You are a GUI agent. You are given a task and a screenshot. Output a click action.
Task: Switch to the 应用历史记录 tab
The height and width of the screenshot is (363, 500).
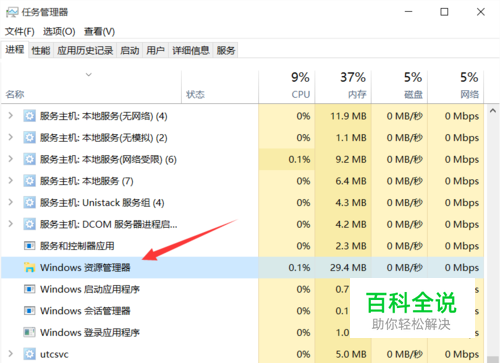[85, 51]
